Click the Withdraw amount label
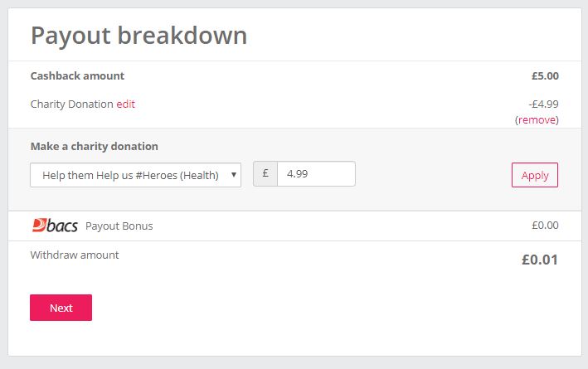Viewport: 588px width, 369px height. (x=75, y=255)
